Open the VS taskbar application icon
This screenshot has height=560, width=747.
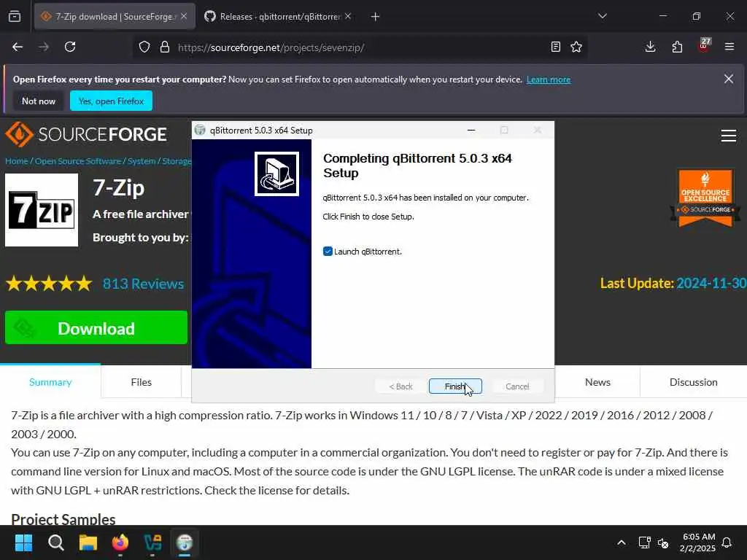pyautogui.click(x=152, y=542)
